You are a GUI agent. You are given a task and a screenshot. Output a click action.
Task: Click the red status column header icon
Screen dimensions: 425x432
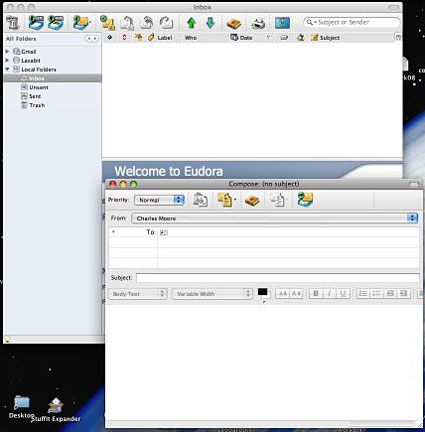pyautogui.click(x=124, y=38)
